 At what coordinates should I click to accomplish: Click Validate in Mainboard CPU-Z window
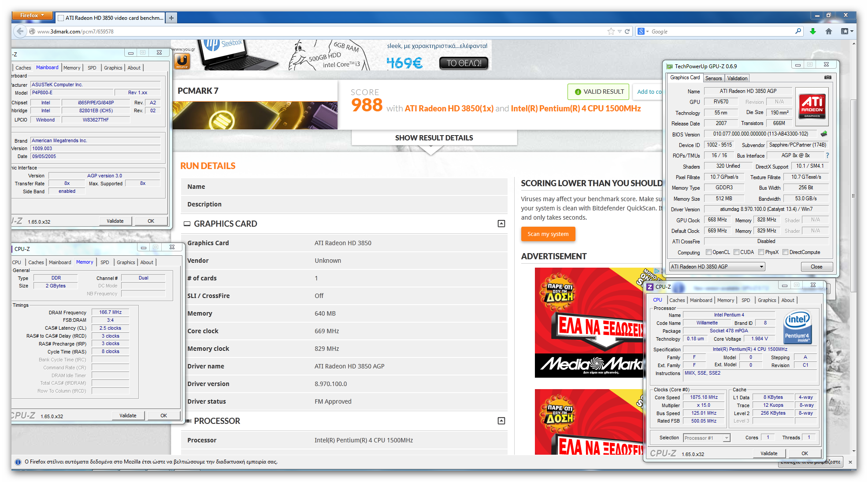coord(115,221)
